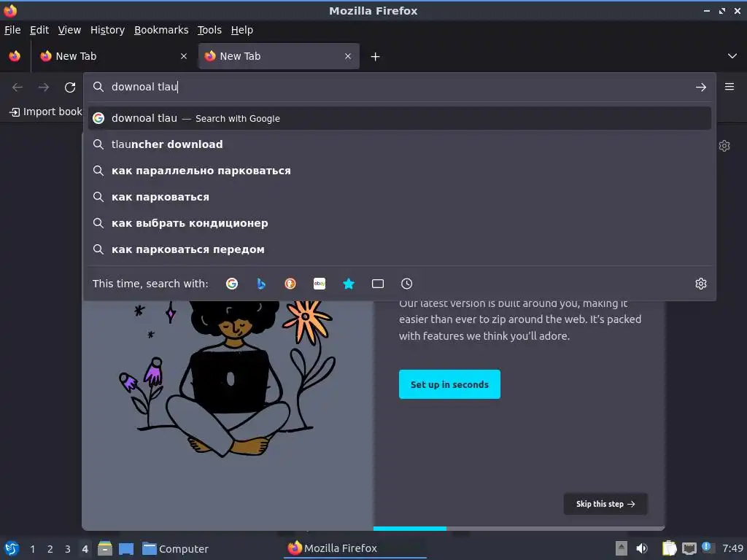
Task: Click the update notification tray icon
Action: point(708,548)
